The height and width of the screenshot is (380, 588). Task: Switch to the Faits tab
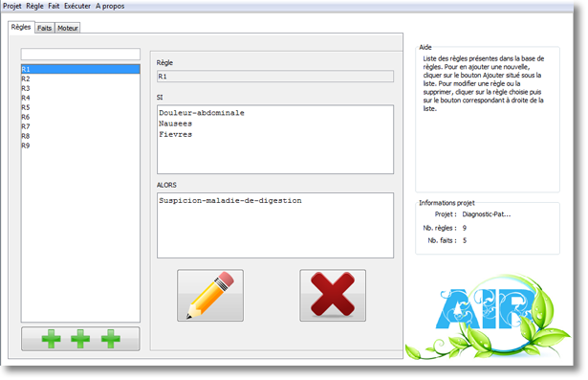pos(45,28)
